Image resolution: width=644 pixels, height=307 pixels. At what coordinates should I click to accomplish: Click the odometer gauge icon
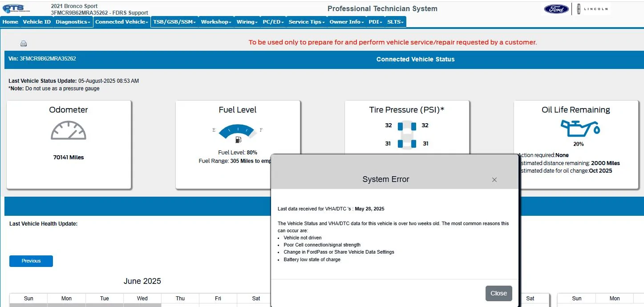[69, 130]
